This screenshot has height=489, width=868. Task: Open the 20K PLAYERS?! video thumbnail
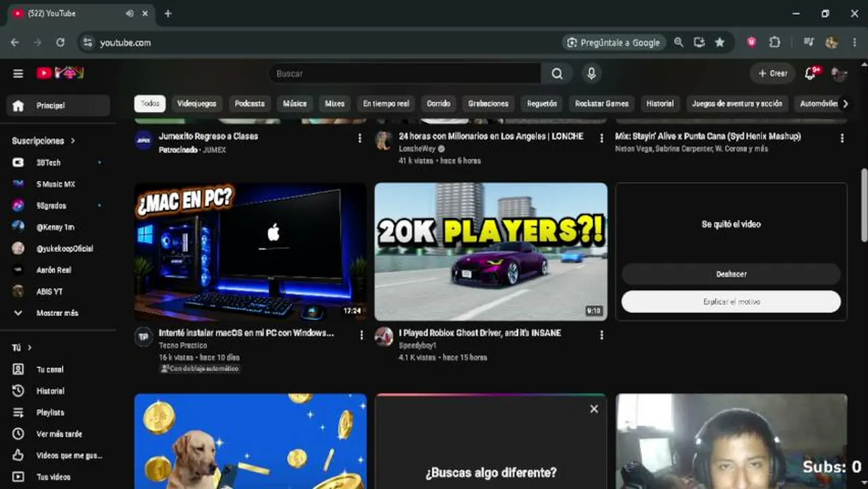(x=491, y=251)
